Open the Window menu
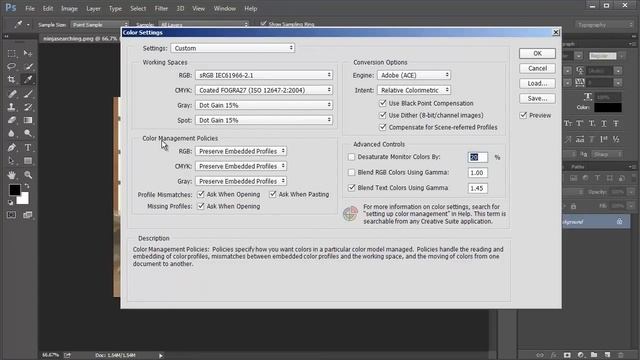Image resolution: width=640 pixels, height=360 pixels. tap(225, 8)
